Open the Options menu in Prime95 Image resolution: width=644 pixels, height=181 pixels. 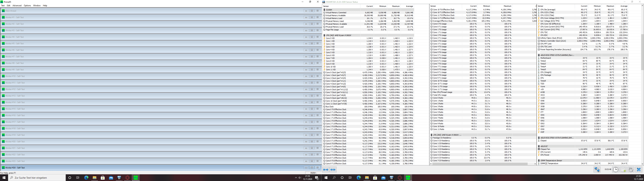(27, 6)
